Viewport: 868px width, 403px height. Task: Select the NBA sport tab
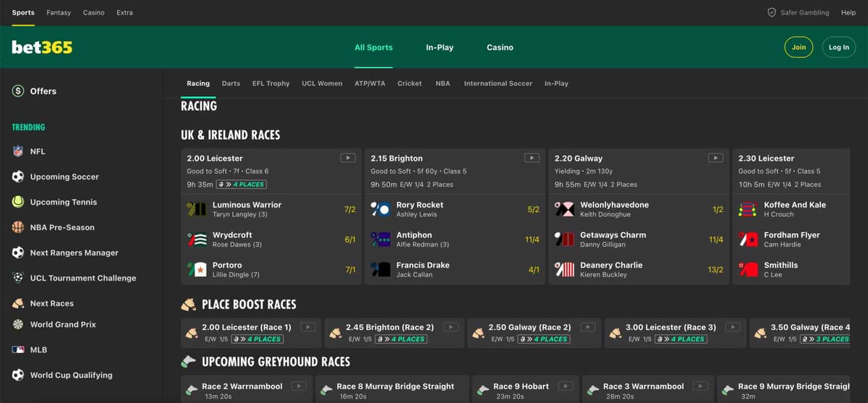[443, 83]
